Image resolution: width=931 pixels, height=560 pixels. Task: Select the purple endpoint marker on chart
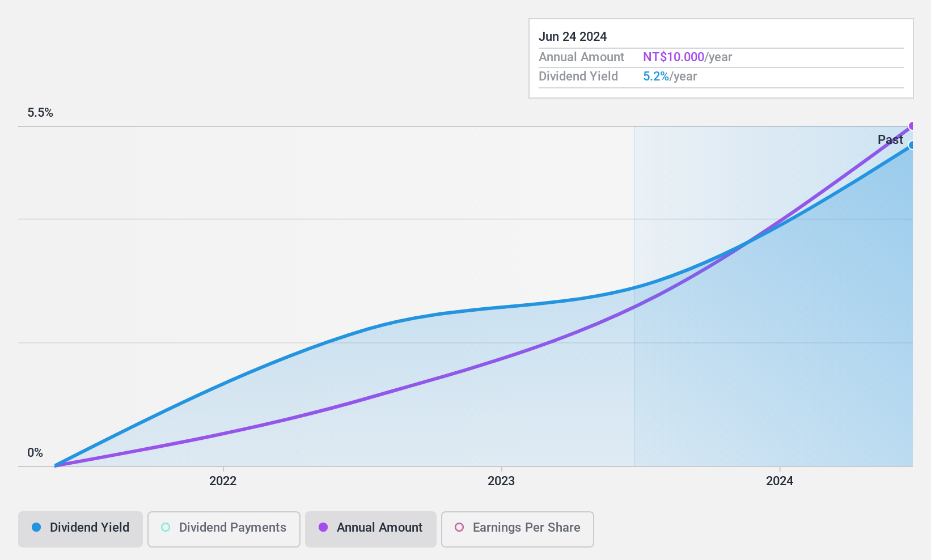pyautogui.click(x=912, y=126)
